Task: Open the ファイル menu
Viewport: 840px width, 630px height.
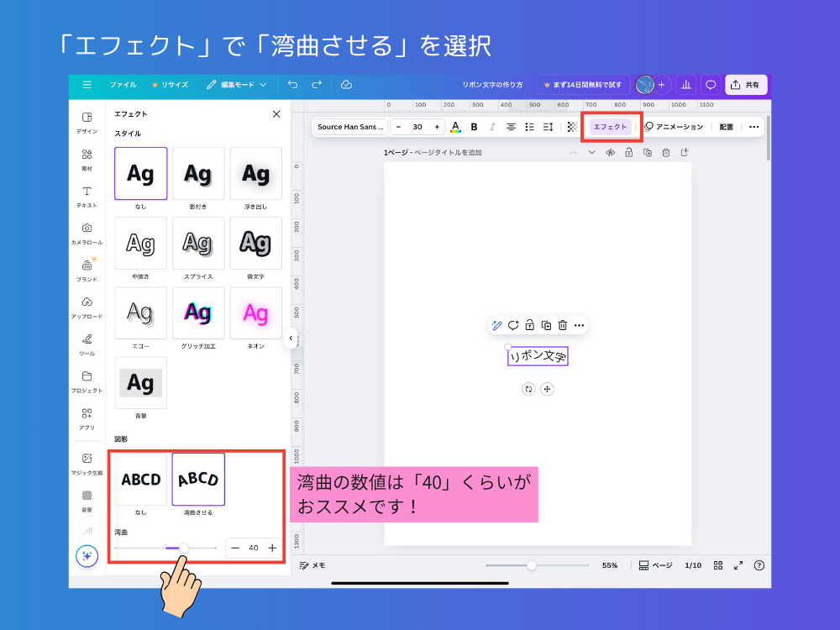Action: pos(123,84)
